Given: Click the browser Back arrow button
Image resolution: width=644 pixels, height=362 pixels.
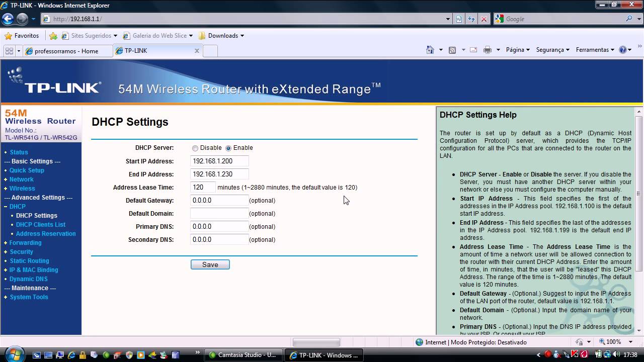Looking at the screenshot, I should point(8,19).
